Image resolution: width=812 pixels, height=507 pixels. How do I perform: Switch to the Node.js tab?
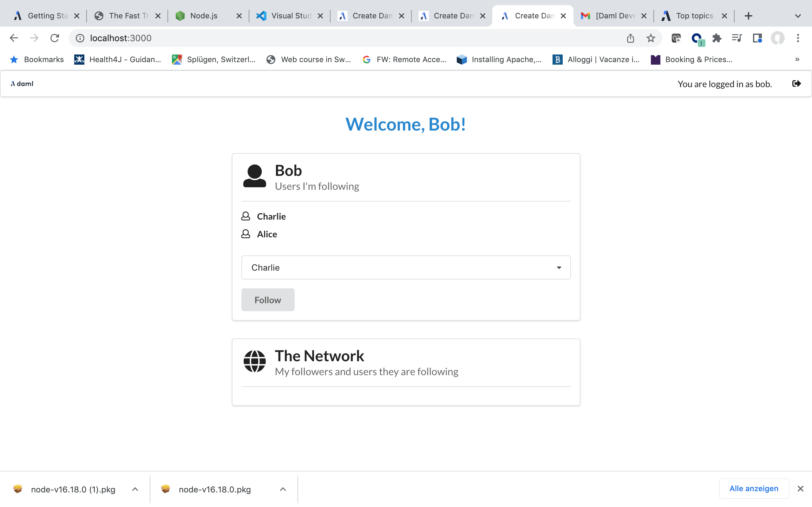[203, 16]
